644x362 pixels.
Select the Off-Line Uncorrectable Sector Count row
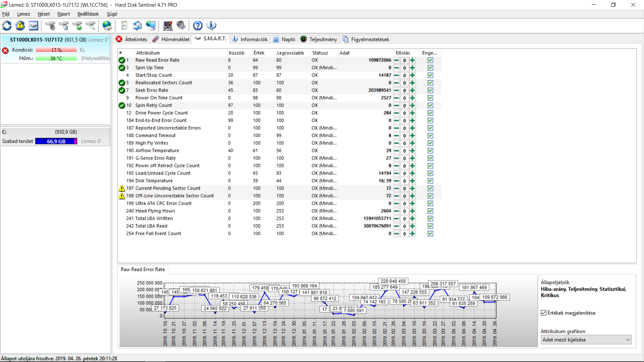174,196
